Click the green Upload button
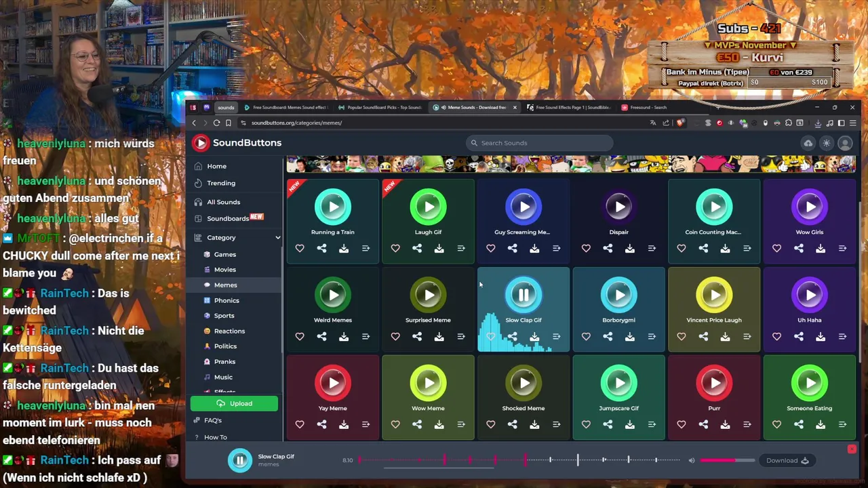This screenshot has height=488, width=868. [x=234, y=404]
